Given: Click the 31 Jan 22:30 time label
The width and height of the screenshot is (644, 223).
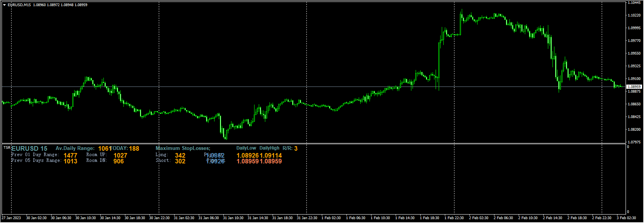Looking at the screenshot, I should (307, 218).
